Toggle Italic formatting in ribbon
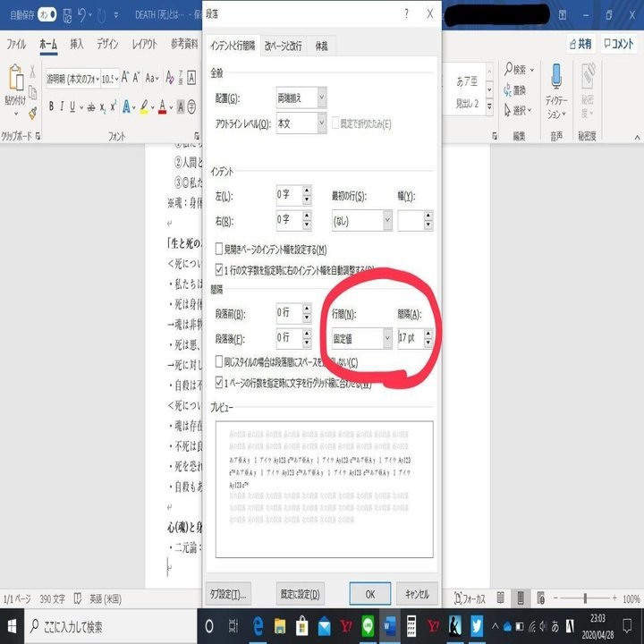 click(62, 106)
